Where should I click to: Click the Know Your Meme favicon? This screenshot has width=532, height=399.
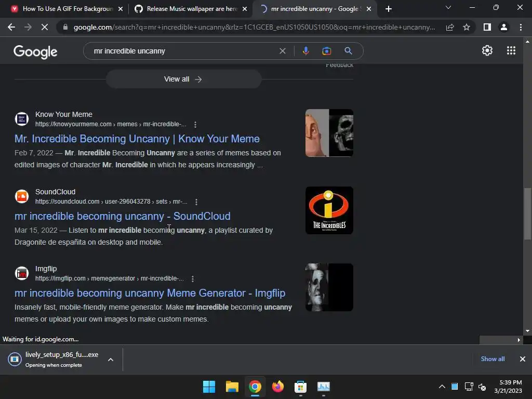click(x=22, y=119)
